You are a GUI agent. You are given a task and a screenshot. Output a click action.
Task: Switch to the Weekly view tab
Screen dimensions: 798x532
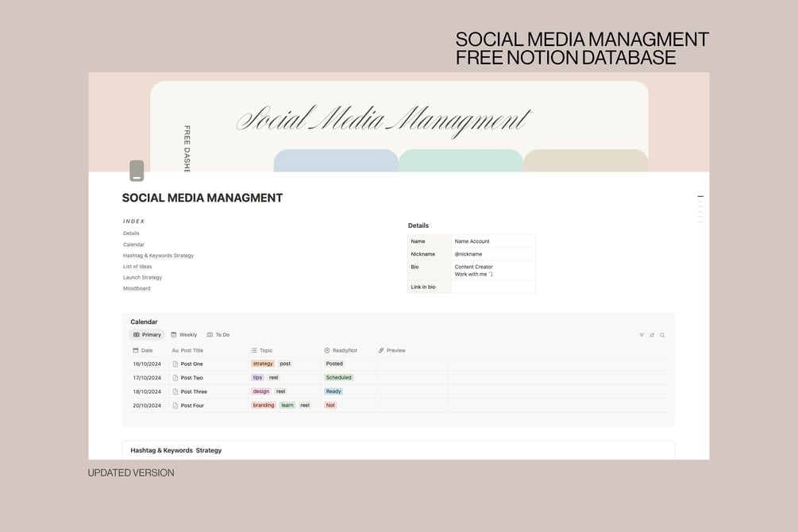pos(183,335)
